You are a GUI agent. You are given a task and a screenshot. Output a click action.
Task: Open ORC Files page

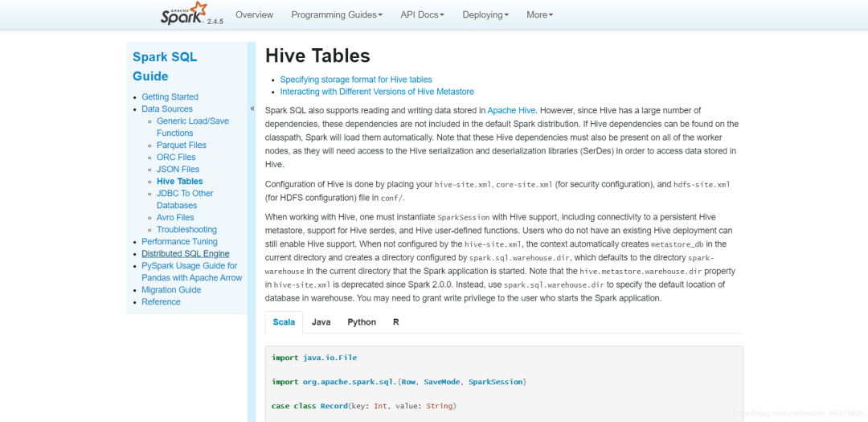tap(176, 158)
